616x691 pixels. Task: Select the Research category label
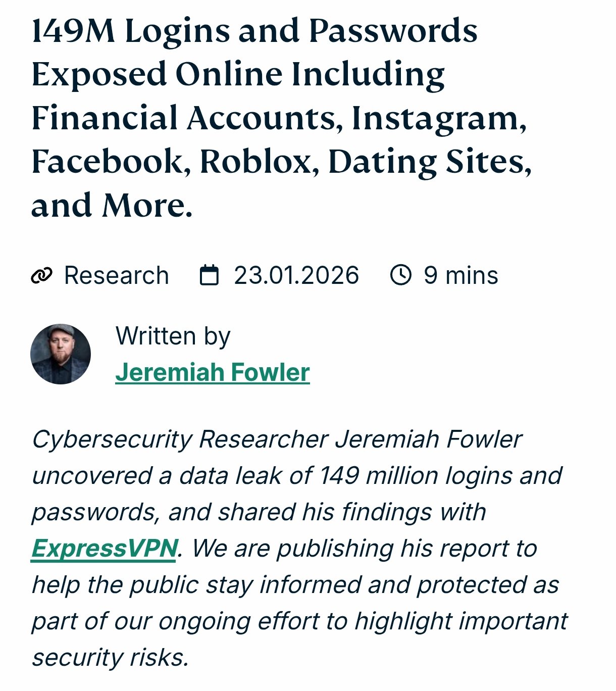point(116,276)
